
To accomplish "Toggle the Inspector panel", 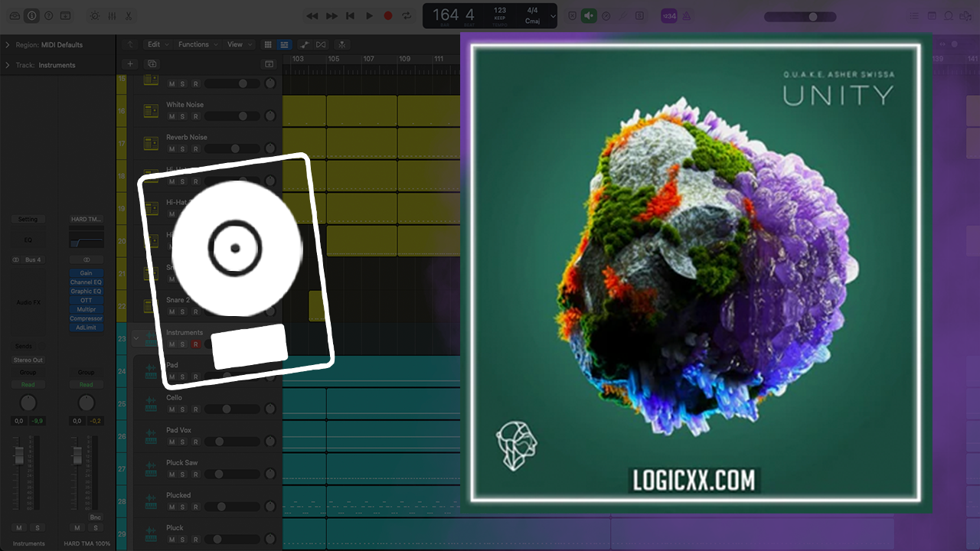I will (31, 15).
